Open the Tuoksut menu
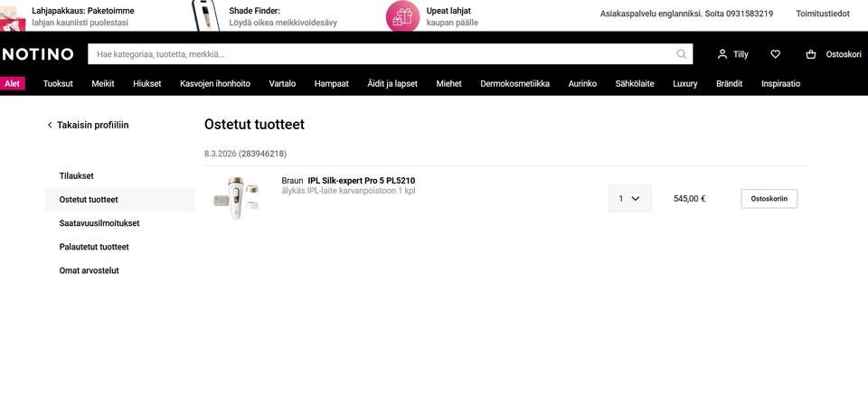Viewport: 868px width, 414px height. pyautogui.click(x=58, y=83)
